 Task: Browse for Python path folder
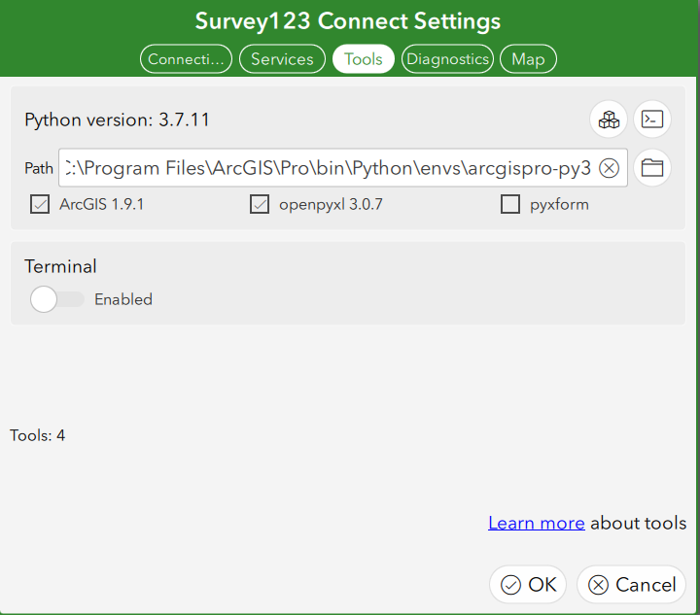(652, 168)
